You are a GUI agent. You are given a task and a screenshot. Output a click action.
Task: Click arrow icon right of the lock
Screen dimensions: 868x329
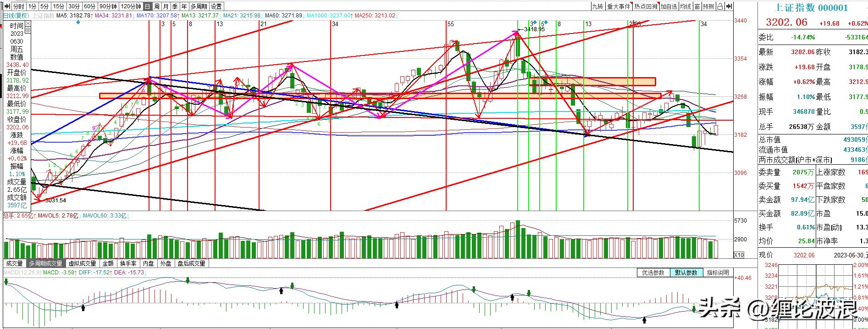point(729,6)
